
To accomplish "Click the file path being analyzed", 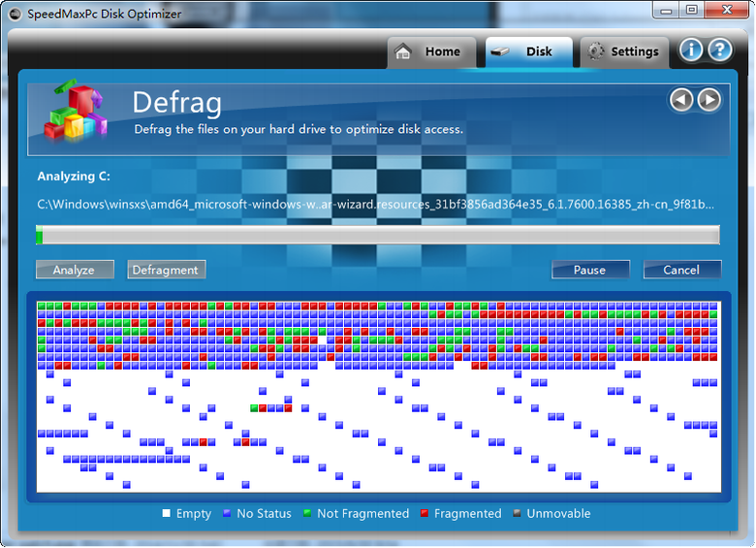I will click(x=376, y=205).
